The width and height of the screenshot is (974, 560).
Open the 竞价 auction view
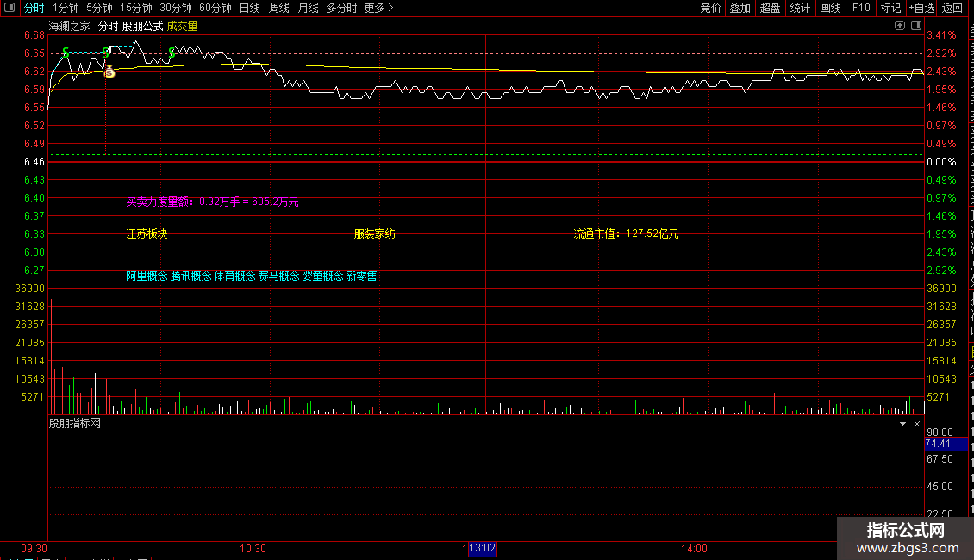tap(710, 8)
